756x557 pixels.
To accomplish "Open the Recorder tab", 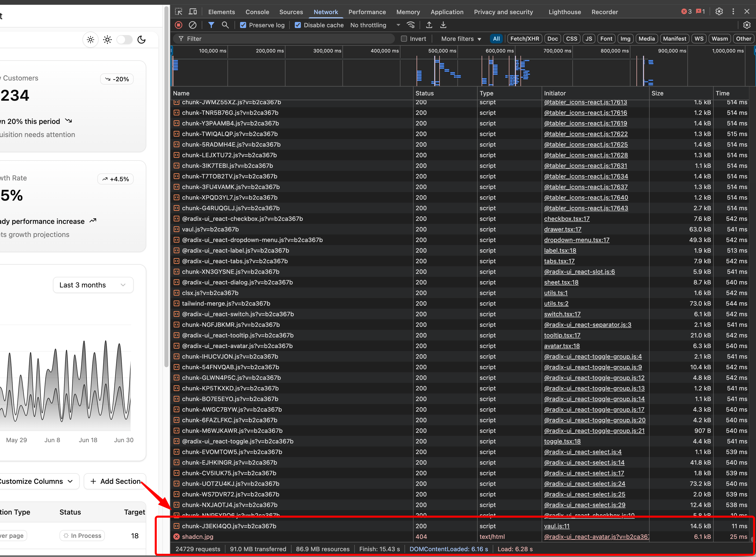I will click(x=604, y=12).
